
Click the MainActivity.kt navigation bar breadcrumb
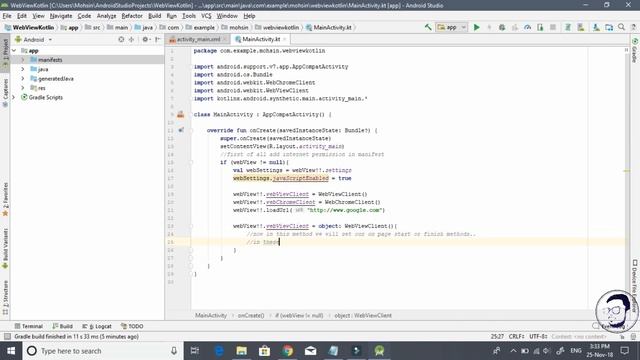pyautogui.click(x=329, y=27)
